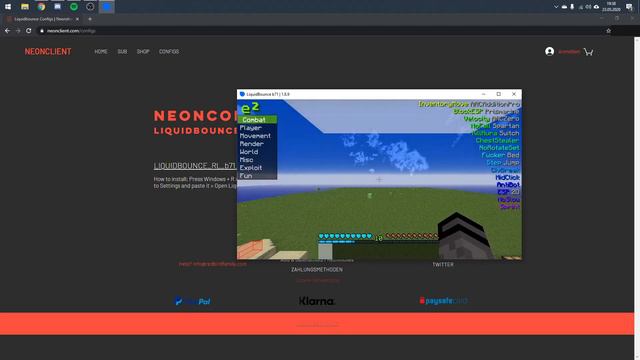Image resolution: width=640 pixels, height=360 pixels.
Task: Go back in the browser
Action: click(x=7, y=31)
